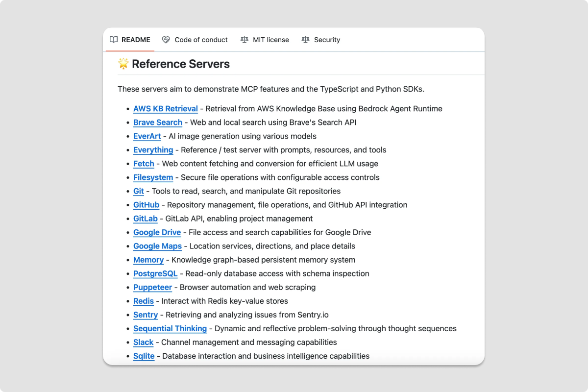588x392 pixels.
Task: Follow the EverArt link
Action: pos(147,136)
